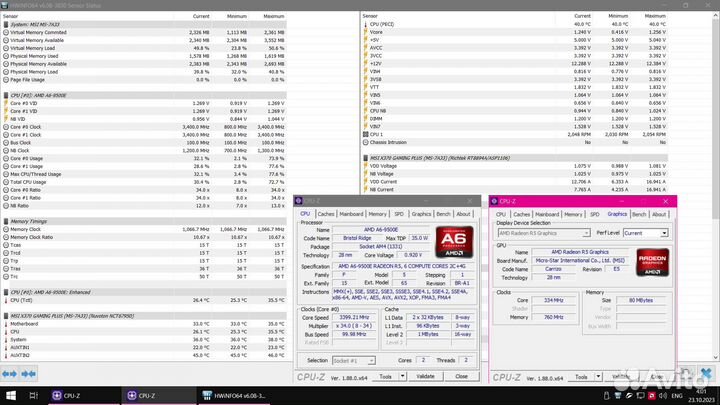This screenshot has height=405, width=720.
Task: Click the scroll-down arrow of HWiNFO sensor list
Action: pos(715,357)
